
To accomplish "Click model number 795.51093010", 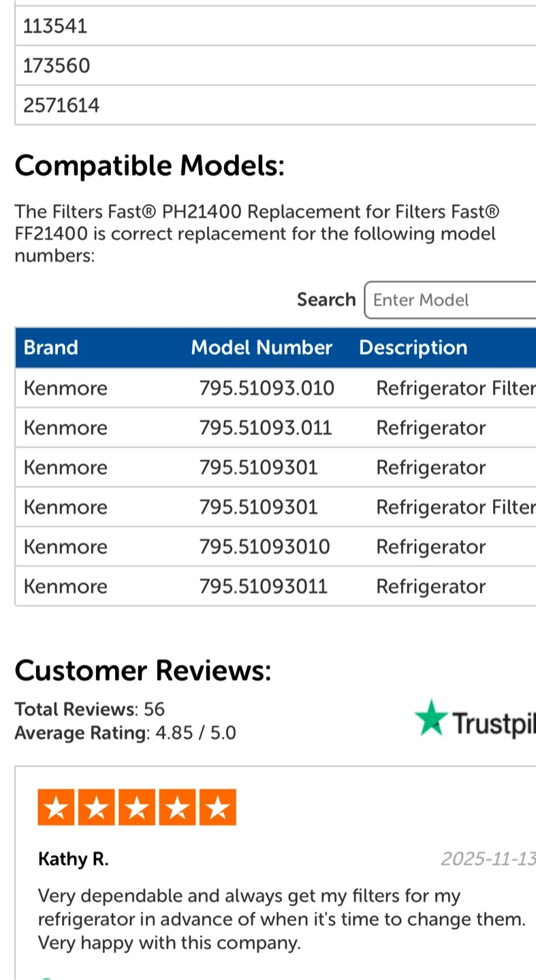I will [x=265, y=547].
